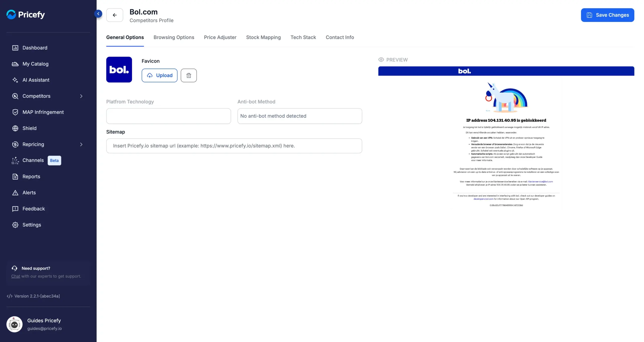This screenshot has height=342, width=644.
Task: Click the headset support icon
Action: [x=15, y=268]
